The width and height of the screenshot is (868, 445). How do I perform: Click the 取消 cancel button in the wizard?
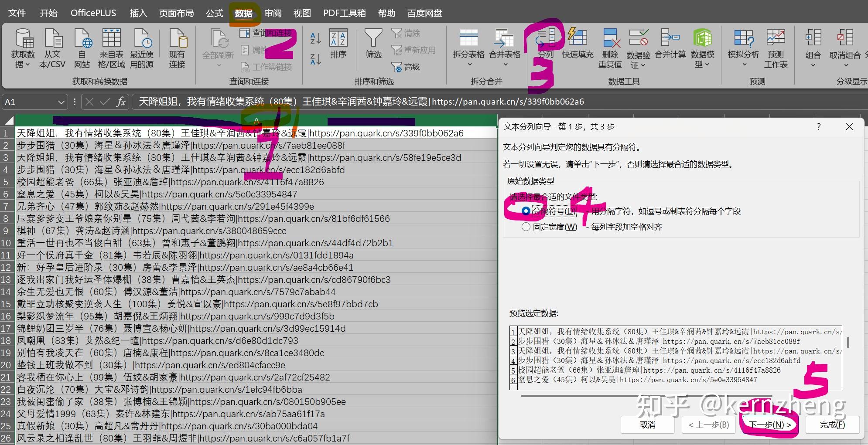(648, 425)
